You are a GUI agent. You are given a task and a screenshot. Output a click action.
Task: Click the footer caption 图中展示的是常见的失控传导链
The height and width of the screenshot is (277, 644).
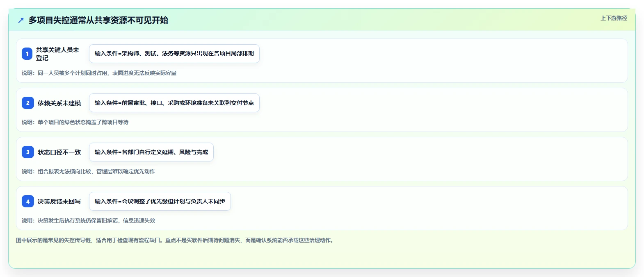click(x=176, y=240)
